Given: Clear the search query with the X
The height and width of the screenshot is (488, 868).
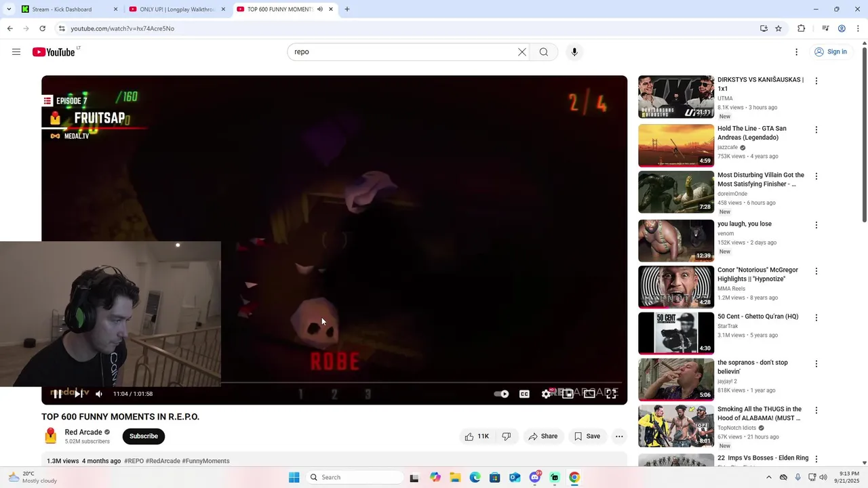Looking at the screenshot, I should 522,52.
